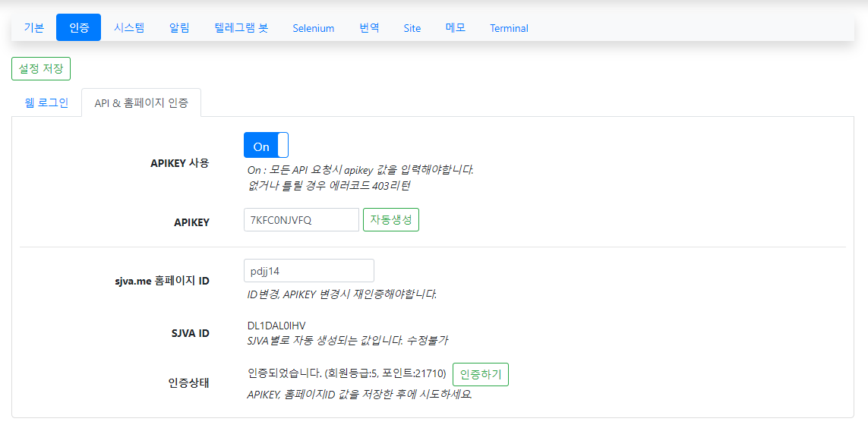Select the API & 홈페이지 인증 sub-tab
868x428 pixels.
(x=141, y=102)
